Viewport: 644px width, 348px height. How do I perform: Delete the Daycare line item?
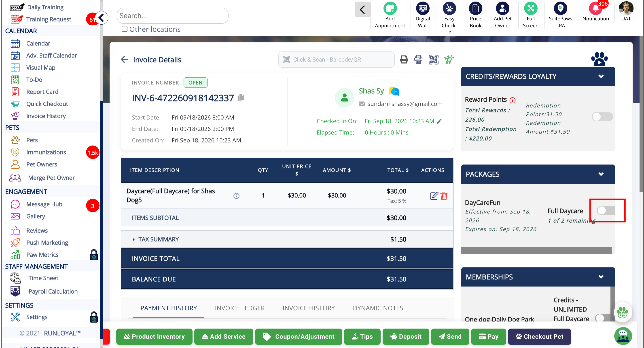click(x=444, y=196)
